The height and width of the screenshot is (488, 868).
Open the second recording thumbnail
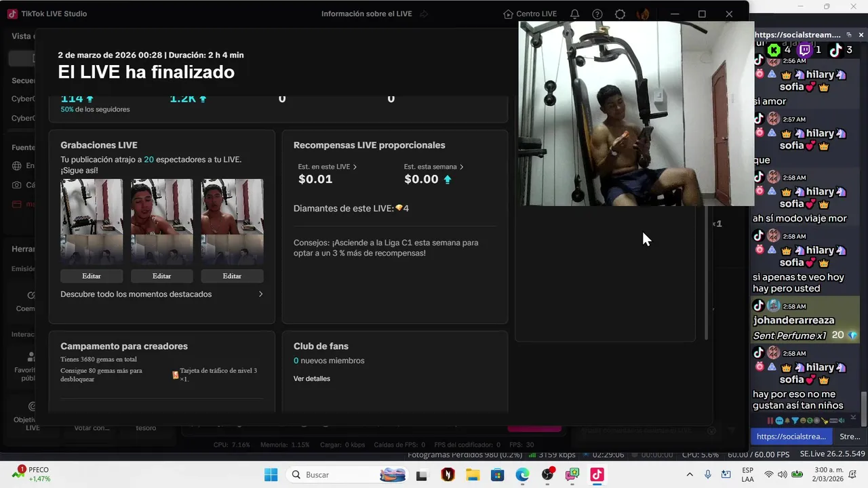(161, 221)
